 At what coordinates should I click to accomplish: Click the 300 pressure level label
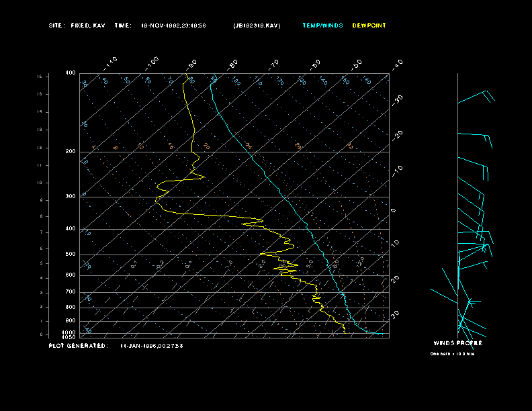[x=71, y=196]
